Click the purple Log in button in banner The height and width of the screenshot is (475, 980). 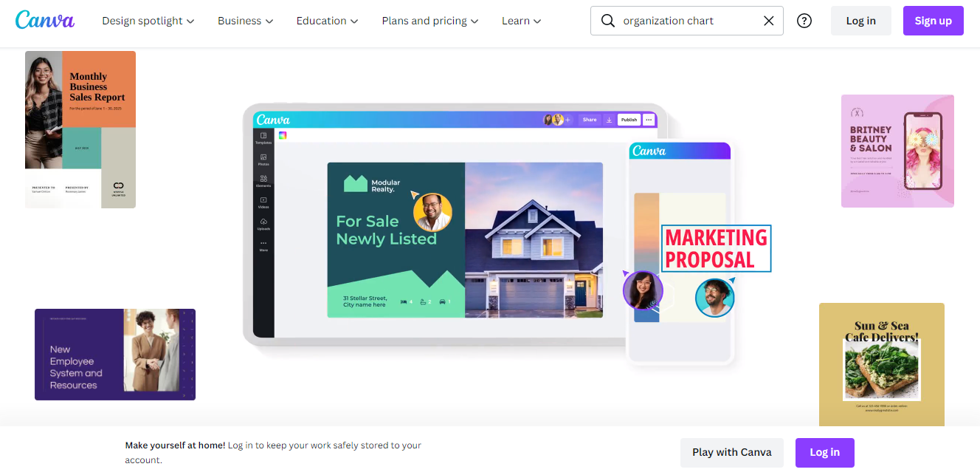[825, 452]
